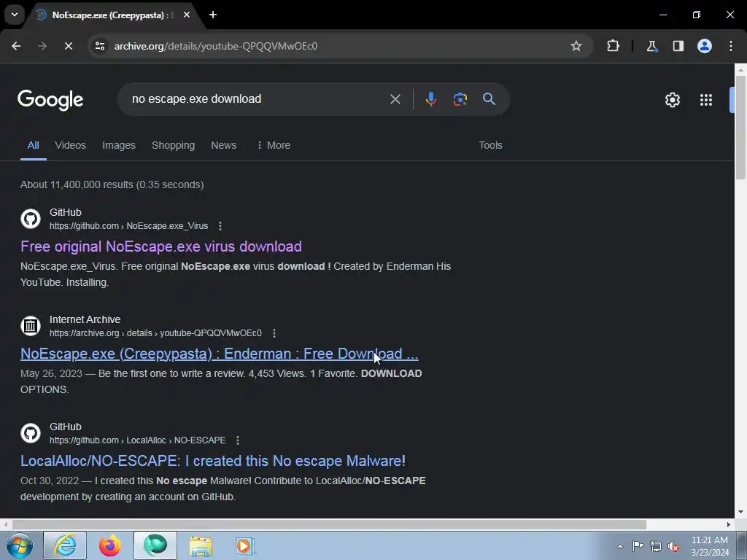Start a voice search with microphone
This screenshot has width=747, height=560.
(x=430, y=99)
